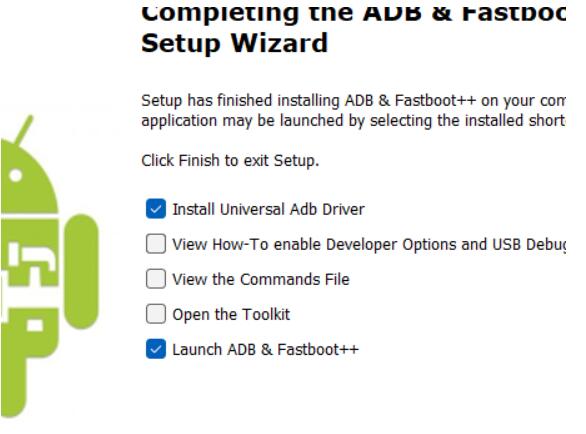Select the 'Open the Toolkit' label text
586x434 pixels.
(231, 314)
